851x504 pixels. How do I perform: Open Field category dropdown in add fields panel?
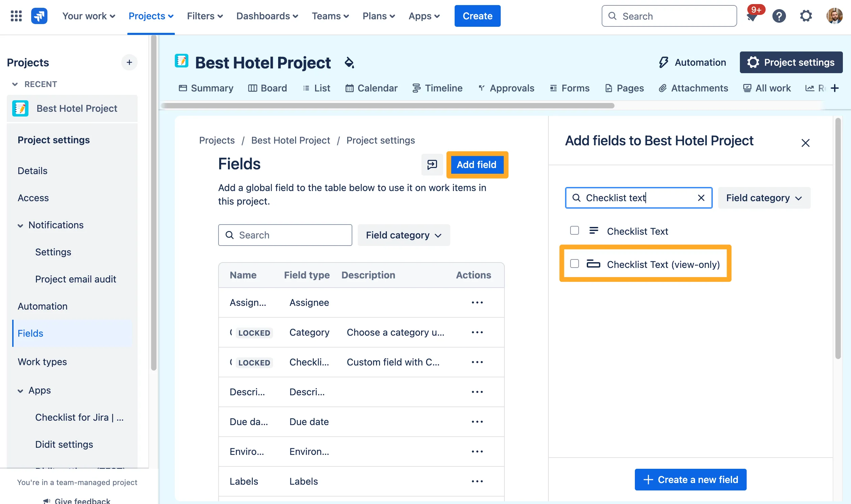coord(764,198)
